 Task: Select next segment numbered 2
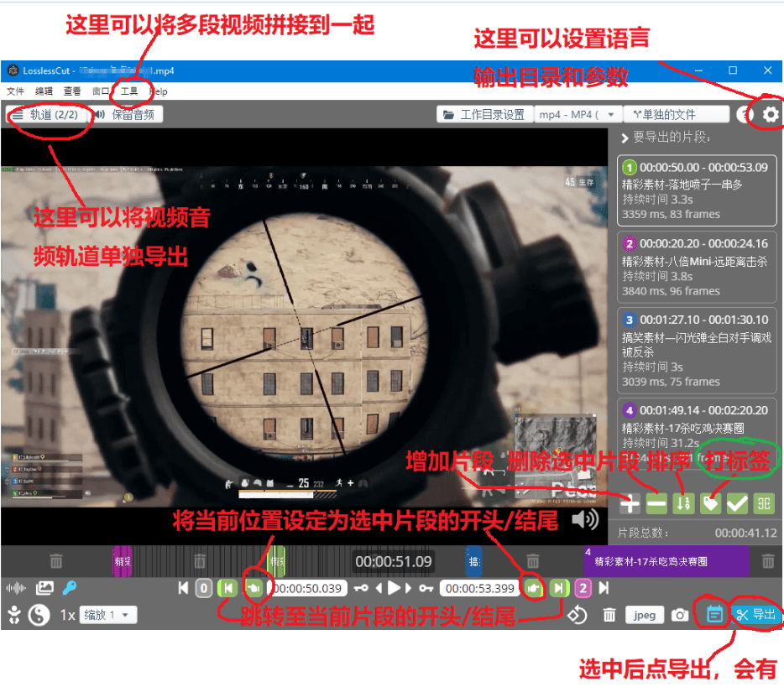pyautogui.click(x=583, y=588)
